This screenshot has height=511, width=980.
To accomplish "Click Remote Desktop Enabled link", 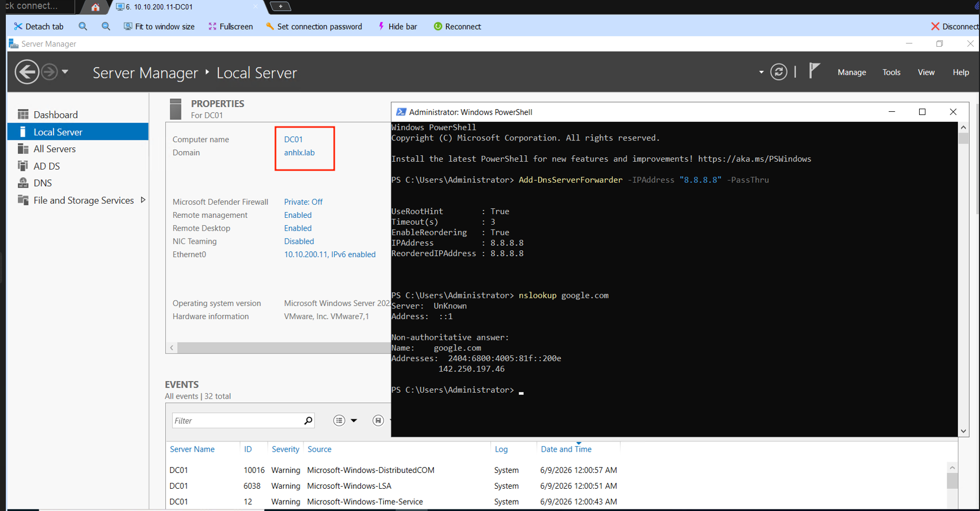I will [x=298, y=228].
